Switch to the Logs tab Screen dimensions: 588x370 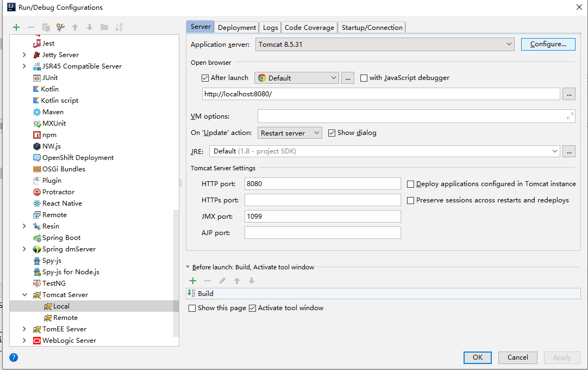click(x=271, y=27)
